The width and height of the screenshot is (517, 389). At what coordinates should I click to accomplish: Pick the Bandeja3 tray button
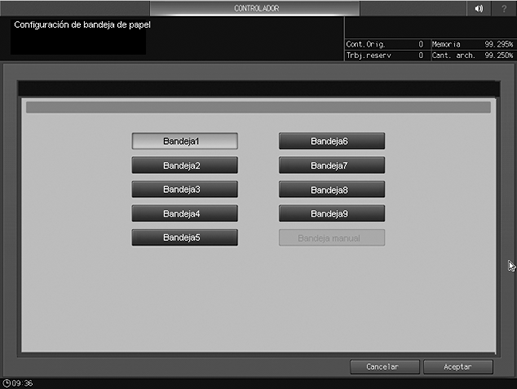coord(185,189)
